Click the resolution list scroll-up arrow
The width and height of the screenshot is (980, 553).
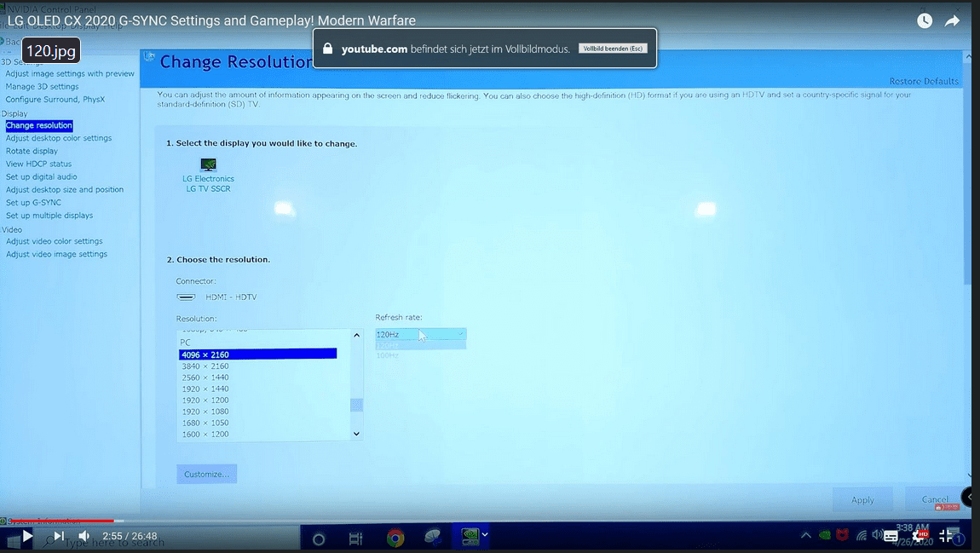click(356, 336)
